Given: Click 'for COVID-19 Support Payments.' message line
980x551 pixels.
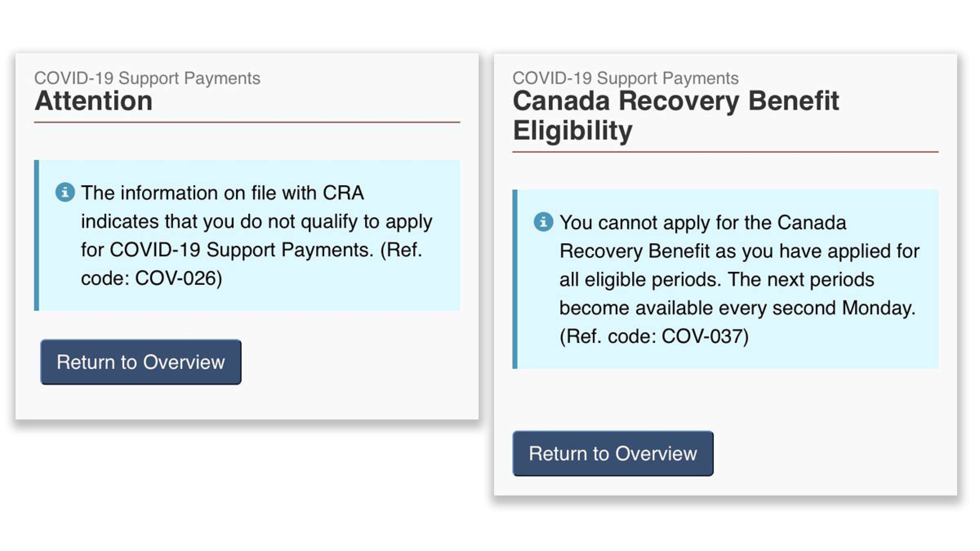Looking at the screenshot, I should pos(227,250).
